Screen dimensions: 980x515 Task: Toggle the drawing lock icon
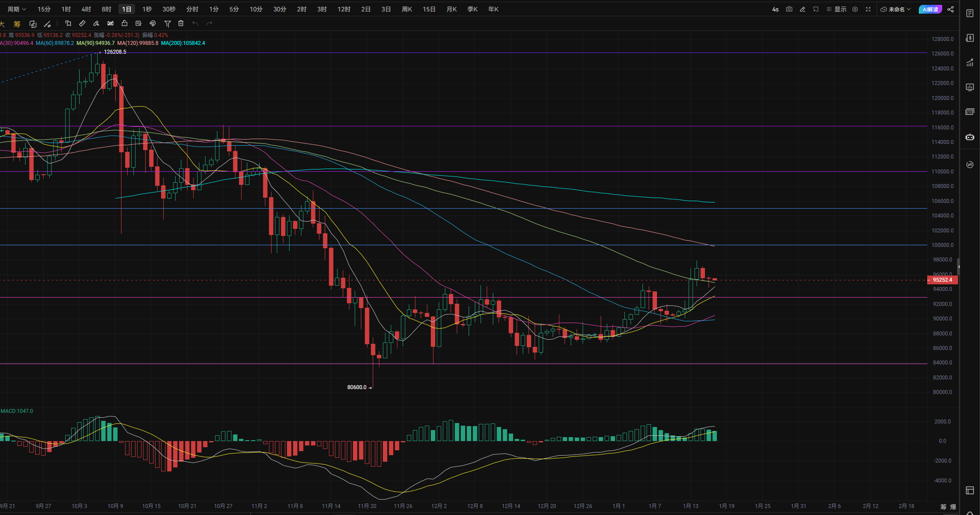(x=125, y=23)
